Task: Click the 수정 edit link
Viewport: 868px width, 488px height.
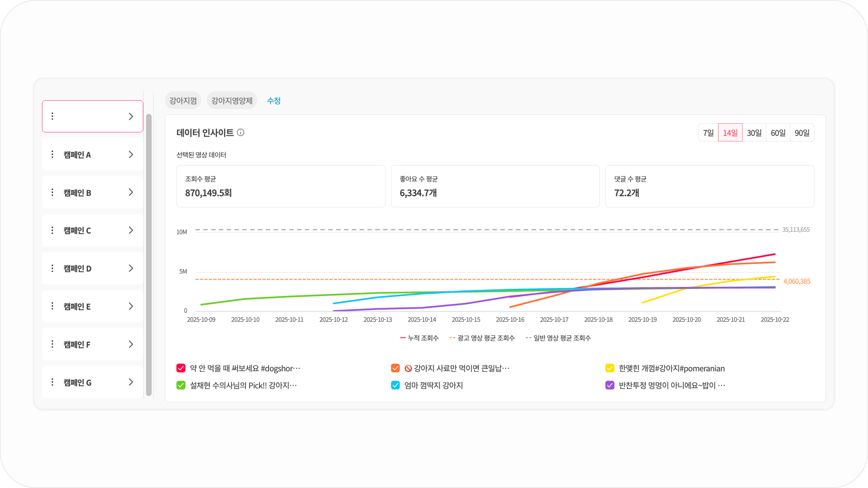Action: click(x=274, y=100)
